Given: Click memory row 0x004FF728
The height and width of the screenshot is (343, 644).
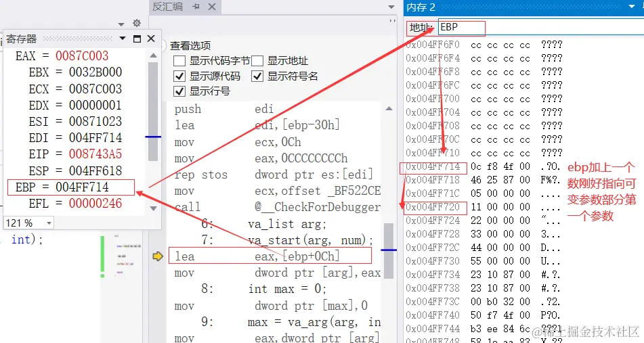Looking at the screenshot, I should pyautogui.click(x=484, y=234).
